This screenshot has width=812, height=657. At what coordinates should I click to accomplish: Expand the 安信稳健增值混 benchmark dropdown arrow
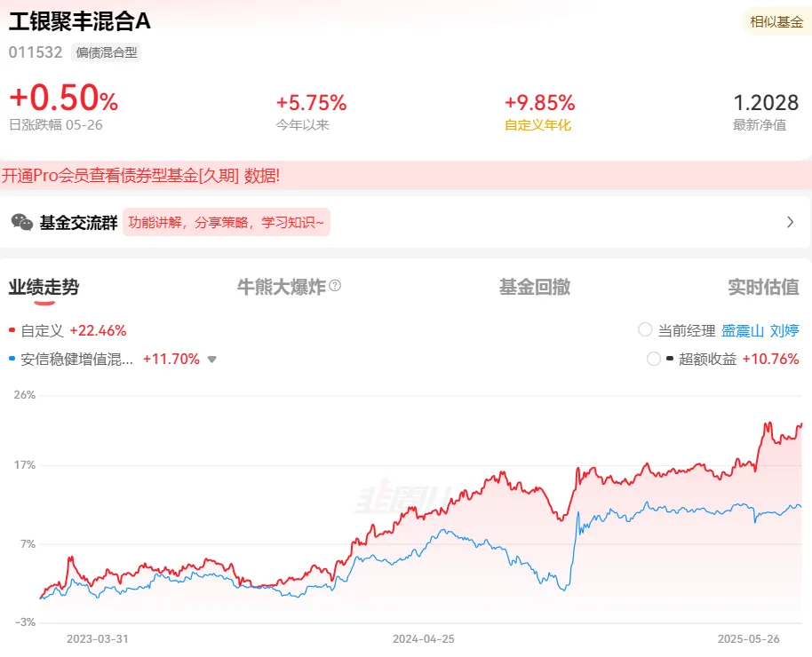tap(211, 360)
